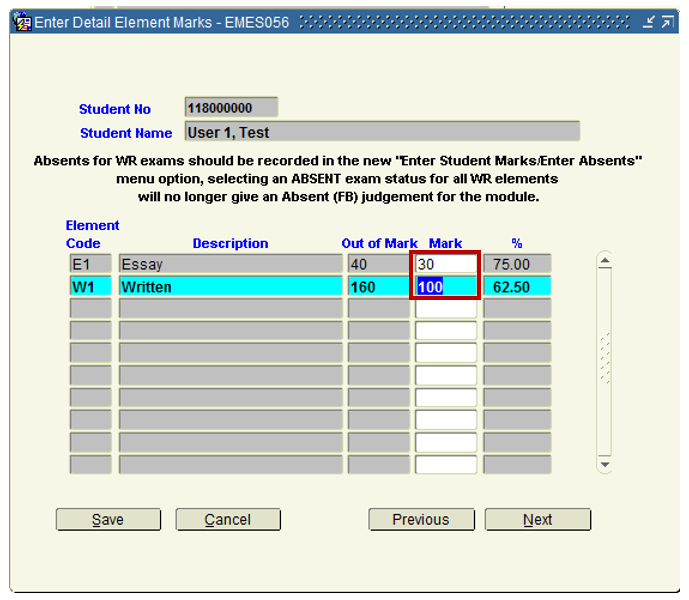Select the E1 element code cell
This screenshot has width=689, height=600.
(x=90, y=265)
